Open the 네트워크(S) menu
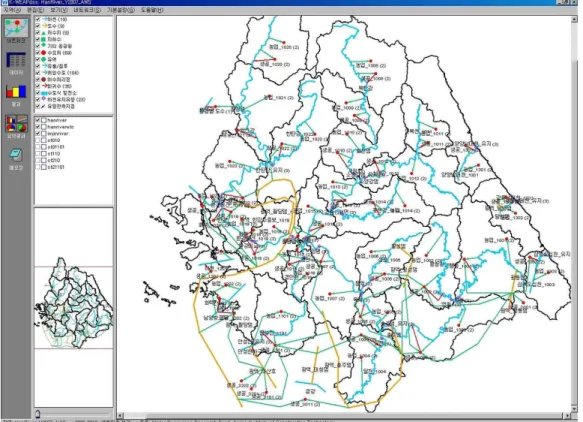583x422 pixels. pos(87,10)
